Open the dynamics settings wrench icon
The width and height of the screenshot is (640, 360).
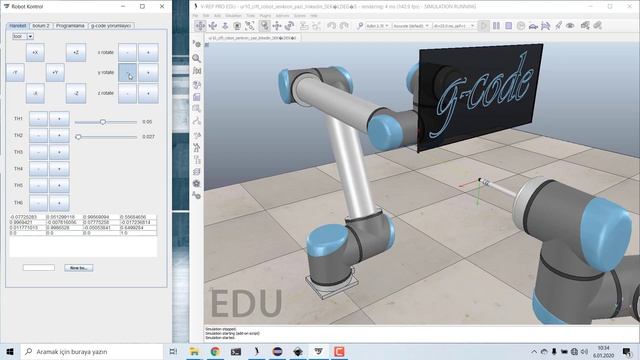(x=360, y=26)
